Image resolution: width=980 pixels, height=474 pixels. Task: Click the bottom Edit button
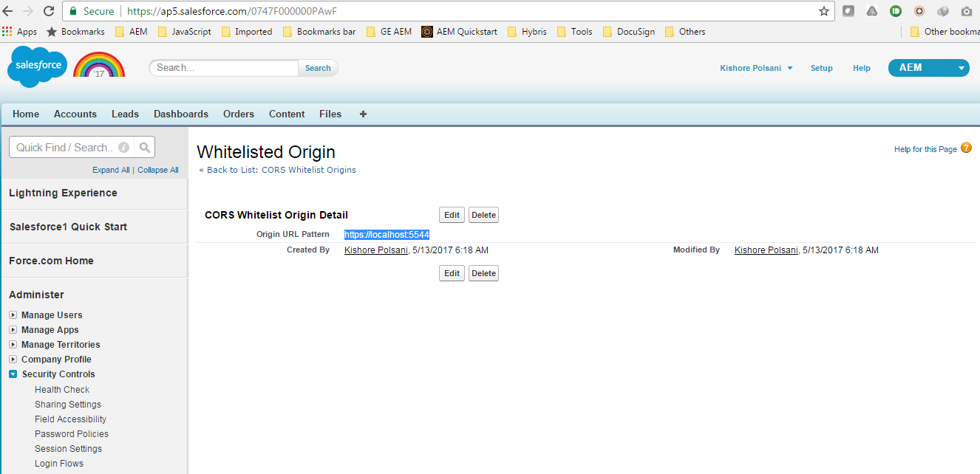[x=452, y=273]
